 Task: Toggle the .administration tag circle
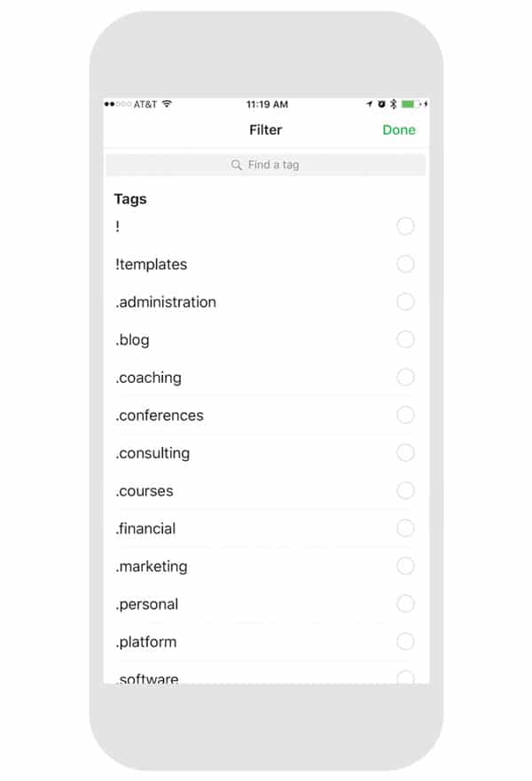click(405, 302)
